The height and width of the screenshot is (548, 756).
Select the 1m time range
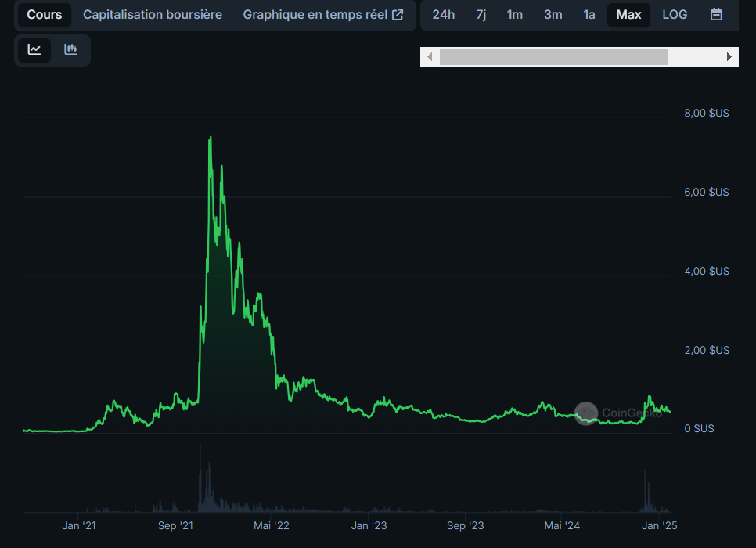[514, 15]
